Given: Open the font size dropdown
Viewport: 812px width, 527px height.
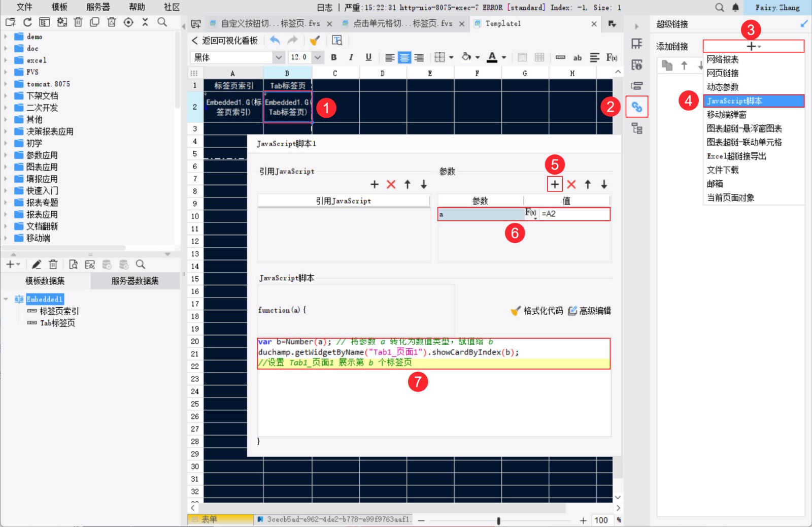Looking at the screenshot, I should click(x=317, y=57).
